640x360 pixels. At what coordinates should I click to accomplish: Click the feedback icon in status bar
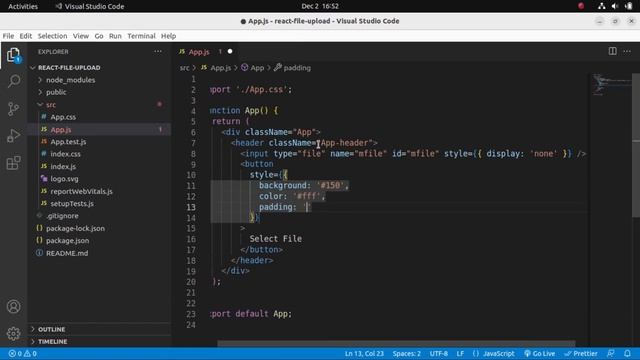click(x=611, y=353)
